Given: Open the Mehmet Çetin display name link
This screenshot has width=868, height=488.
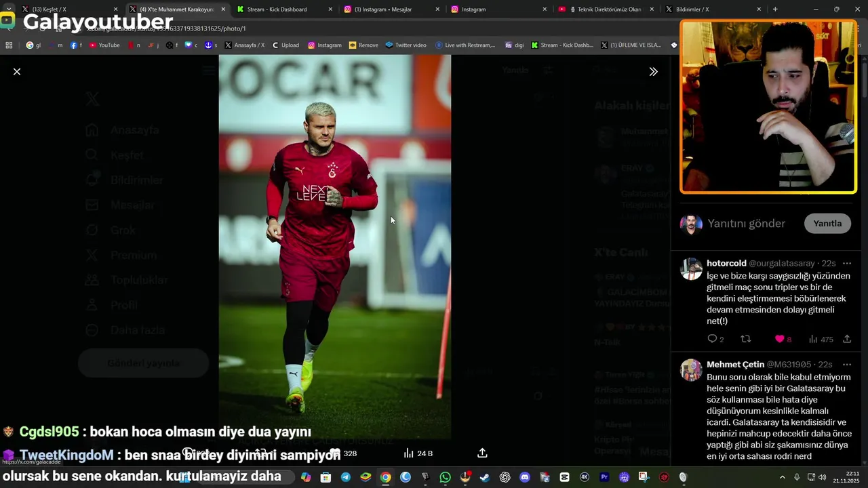Looking at the screenshot, I should tap(735, 365).
